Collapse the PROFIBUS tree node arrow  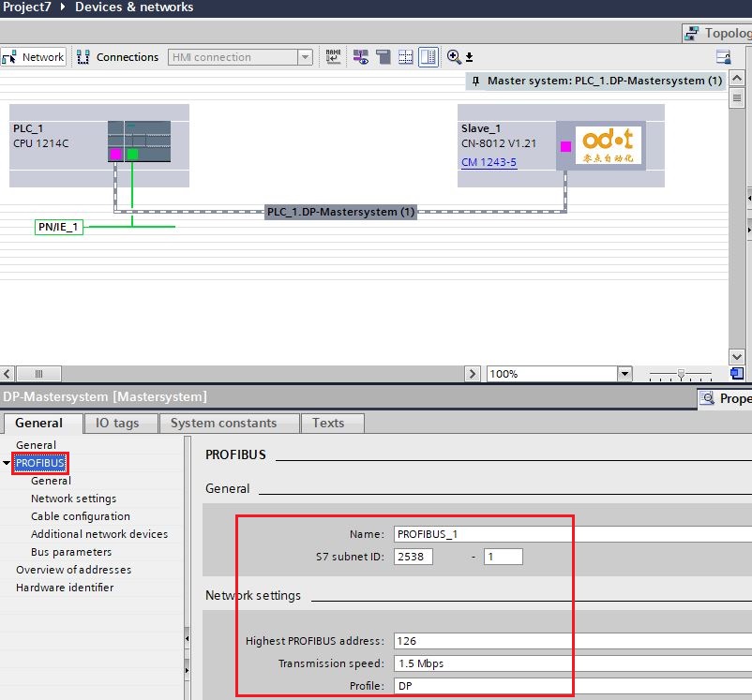pos(8,463)
